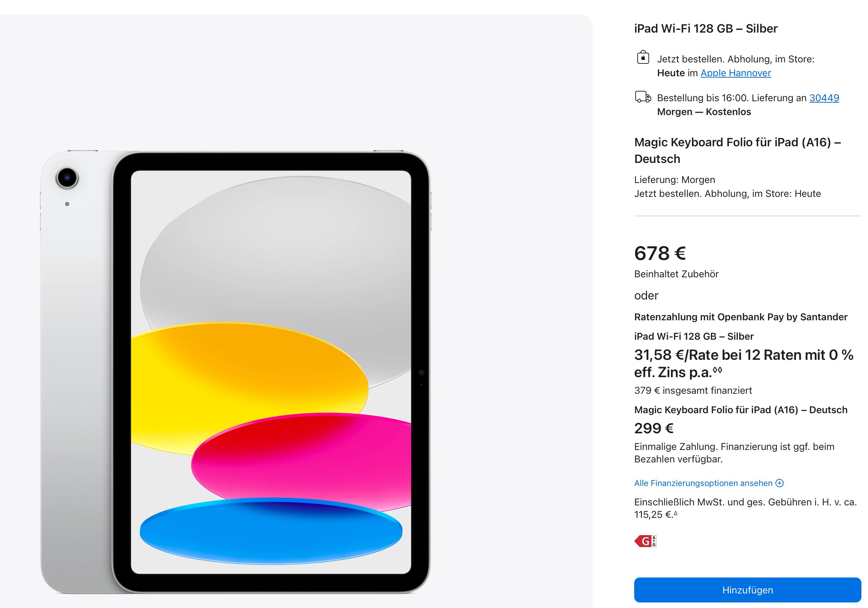Click the Ratenzahlung mit Openbank Pay heading
The image size is (868, 608).
(741, 317)
